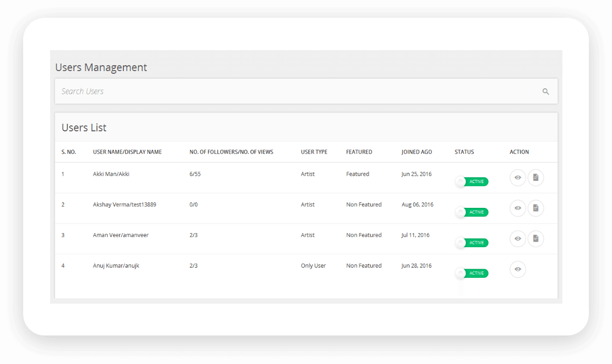View Anuj Kumar using the eye icon
The image size is (612, 364).
[x=518, y=269]
